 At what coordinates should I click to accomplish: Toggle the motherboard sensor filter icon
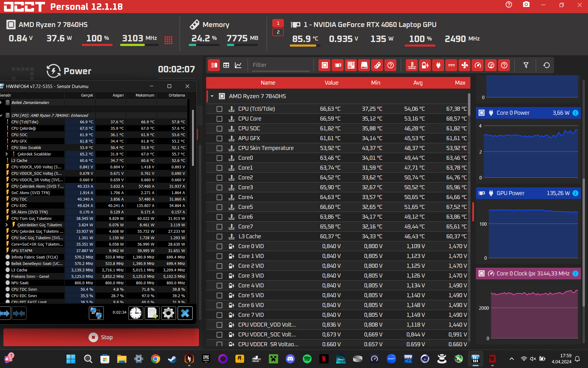(351, 65)
